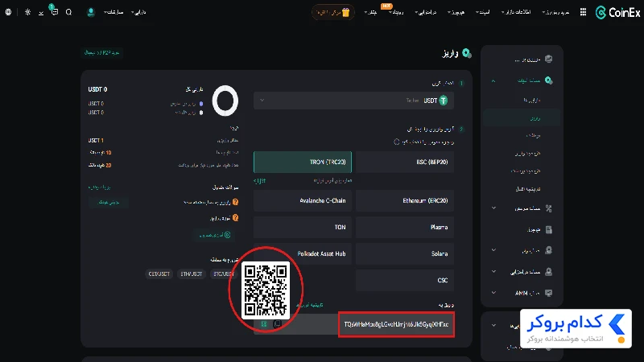This screenshot has width=644, height=362.
Task: Open the buy crypto header menu
Action: click(555, 12)
